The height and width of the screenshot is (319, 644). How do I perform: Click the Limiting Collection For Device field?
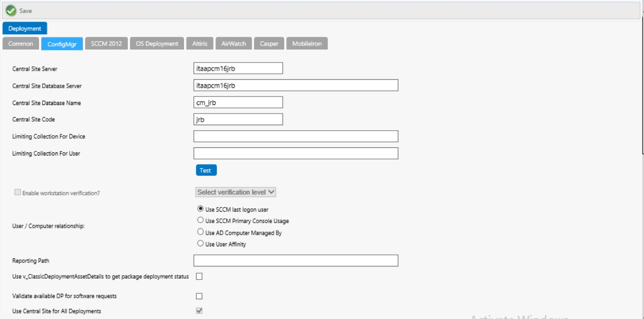click(x=296, y=136)
